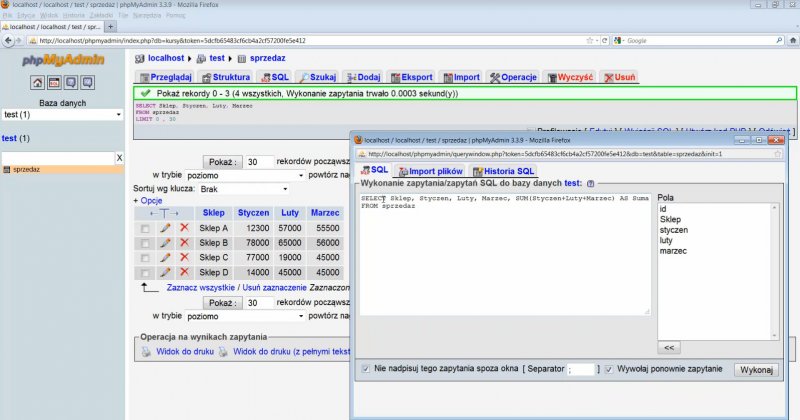Viewport: 800px width, 420px height.
Task: Open the Baza danych dropdown
Action: pyautogui.click(x=62, y=115)
